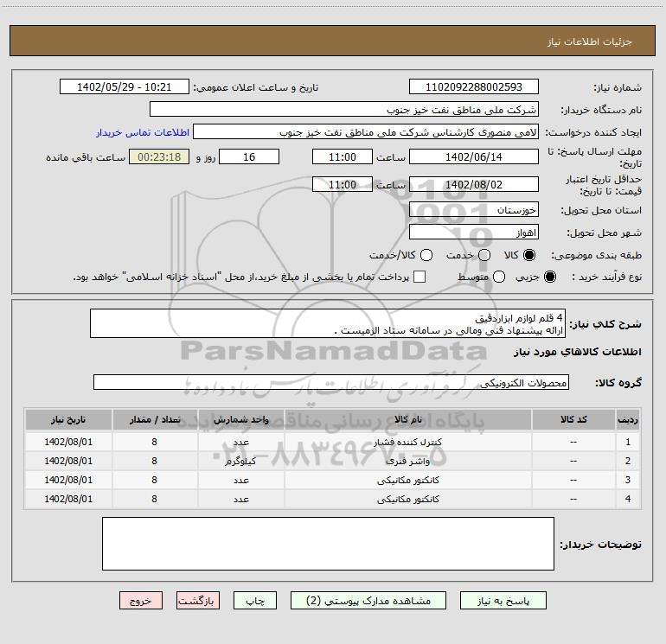This screenshot has width=666, height=644.
Task: Click the پاسخ به نیاز button
Action: click(503, 601)
